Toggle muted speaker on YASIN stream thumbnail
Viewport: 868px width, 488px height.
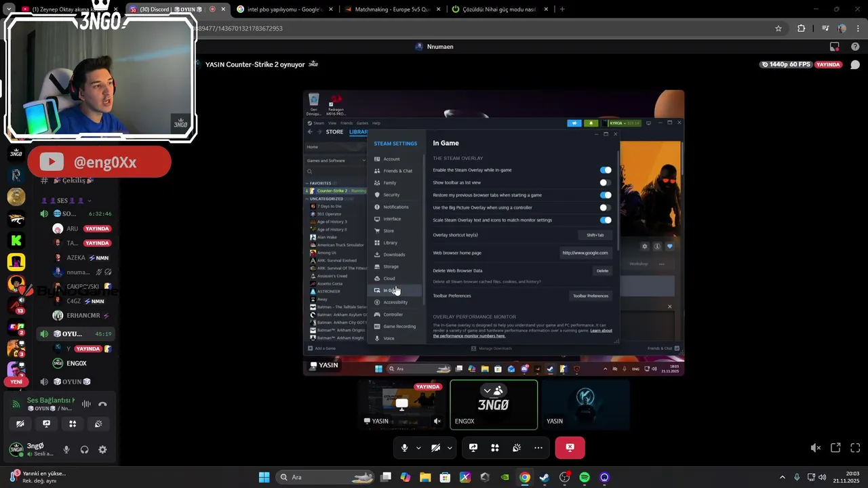(x=437, y=421)
